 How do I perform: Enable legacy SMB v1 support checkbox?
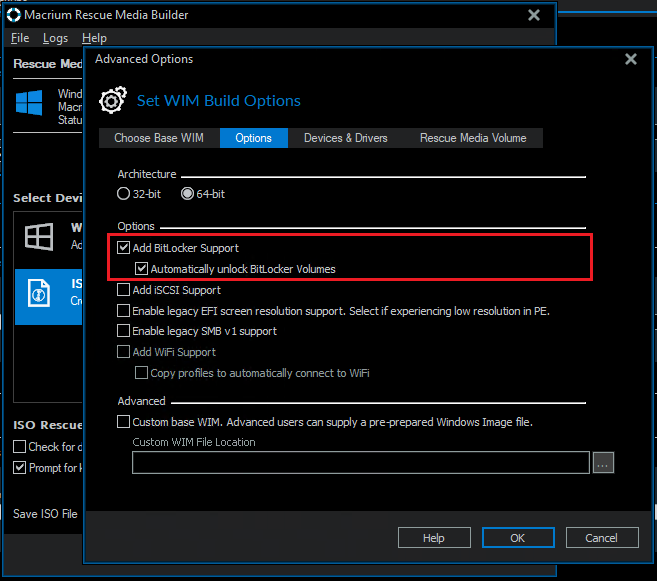coord(123,331)
